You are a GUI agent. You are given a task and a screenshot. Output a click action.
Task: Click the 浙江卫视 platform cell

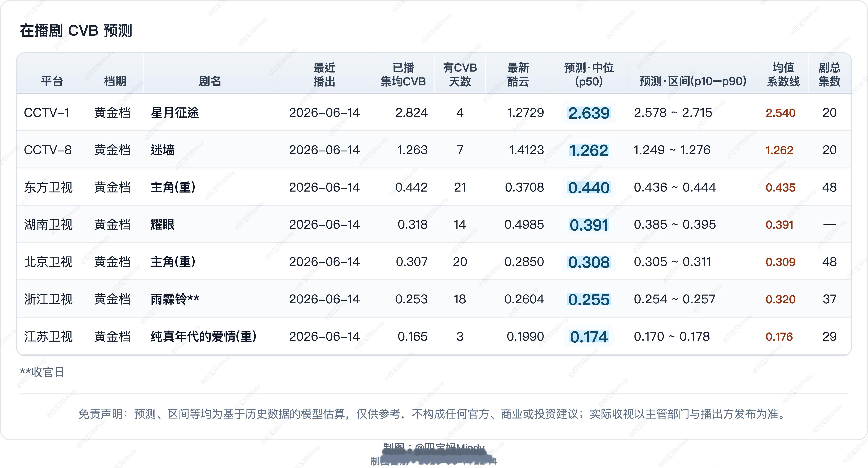(x=48, y=299)
